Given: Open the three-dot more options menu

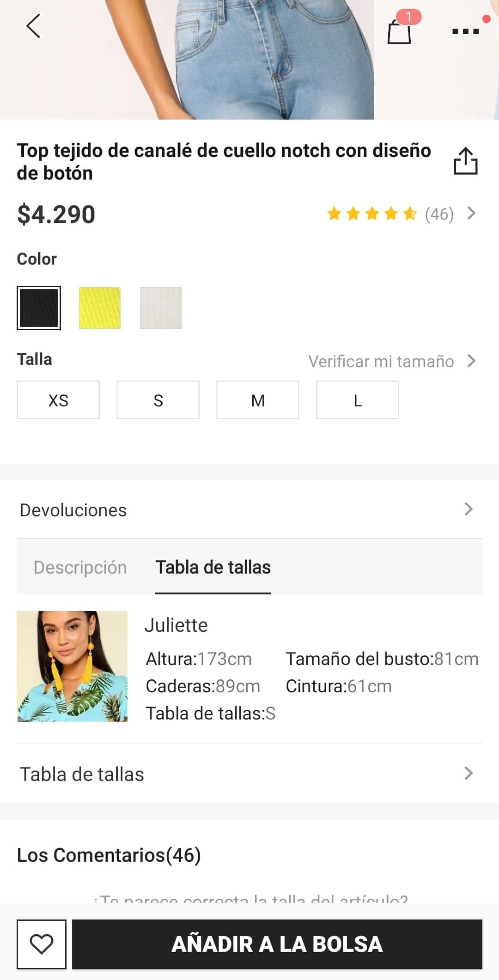Looking at the screenshot, I should [x=466, y=31].
